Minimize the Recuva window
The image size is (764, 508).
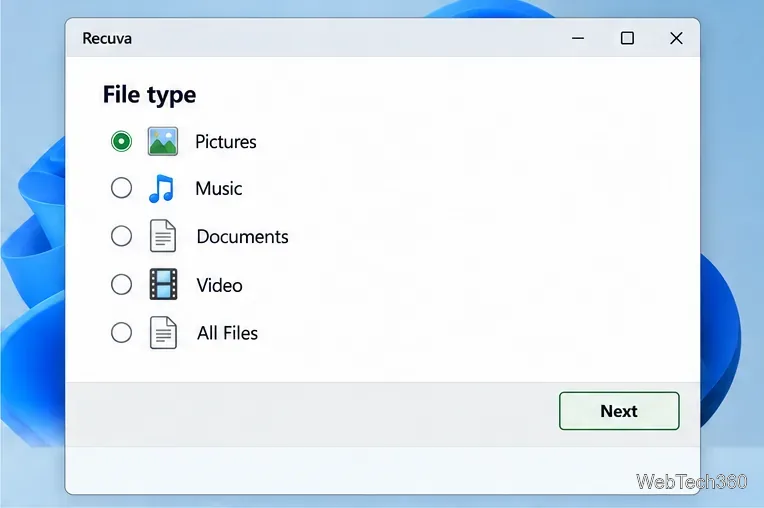click(578, 38)
